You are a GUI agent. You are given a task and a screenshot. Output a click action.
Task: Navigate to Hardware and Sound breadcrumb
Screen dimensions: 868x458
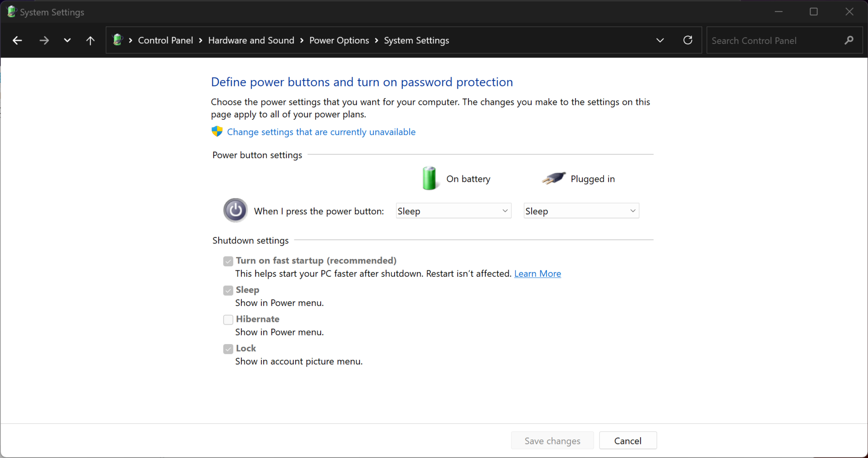point(251,40)
